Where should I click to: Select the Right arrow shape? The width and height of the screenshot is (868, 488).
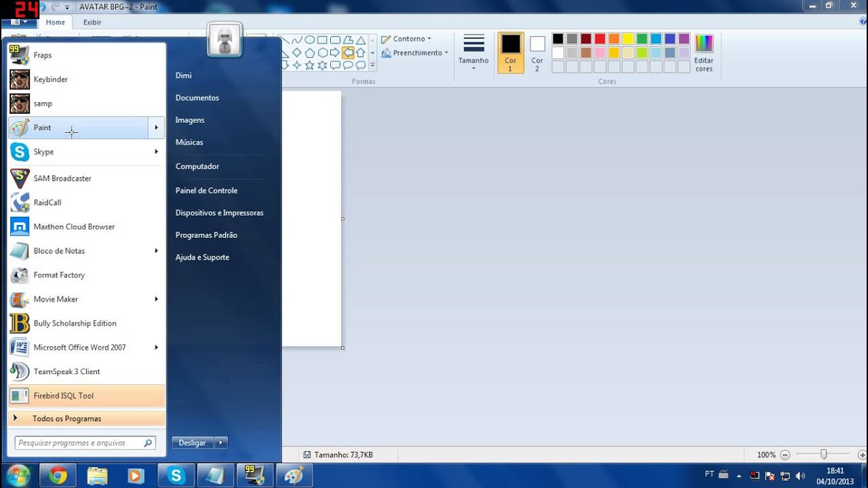[335, 52]
